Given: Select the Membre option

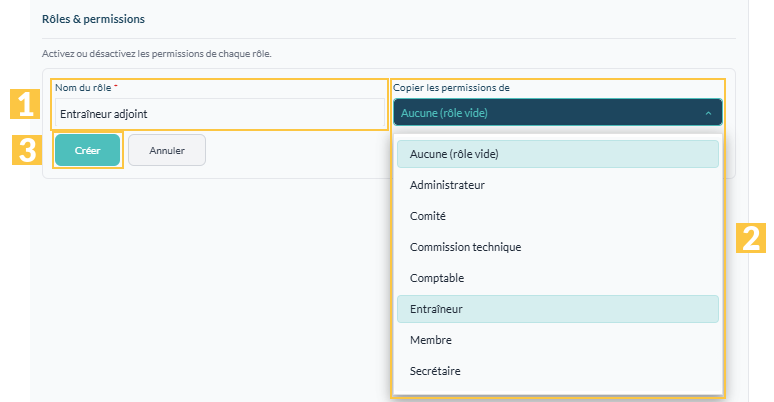Looking at the screenshot, I should 558,340.
